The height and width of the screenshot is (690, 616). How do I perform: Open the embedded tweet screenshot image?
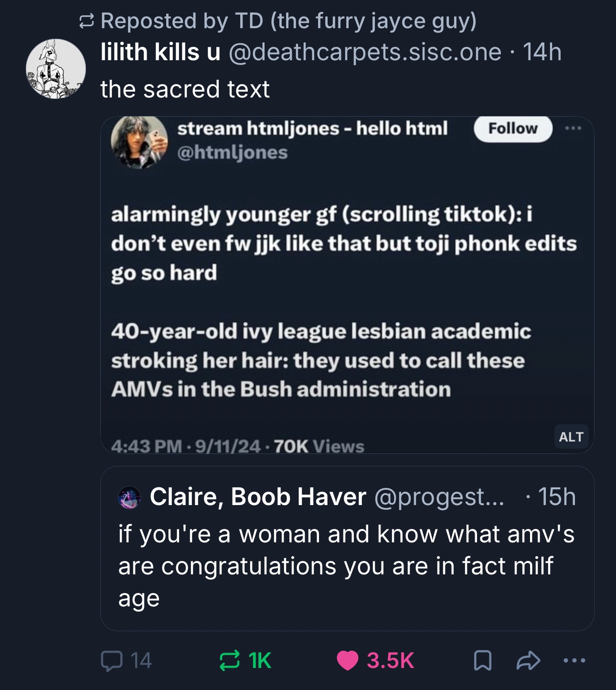(347, 296)
